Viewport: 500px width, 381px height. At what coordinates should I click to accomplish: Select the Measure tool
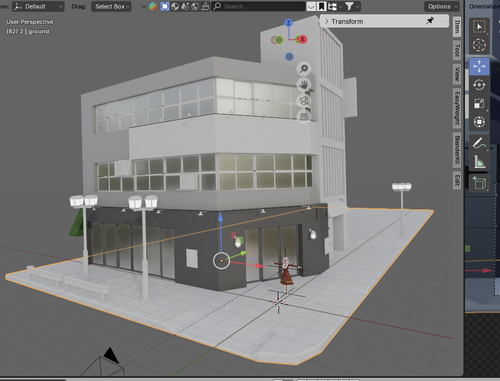point(479,162)
